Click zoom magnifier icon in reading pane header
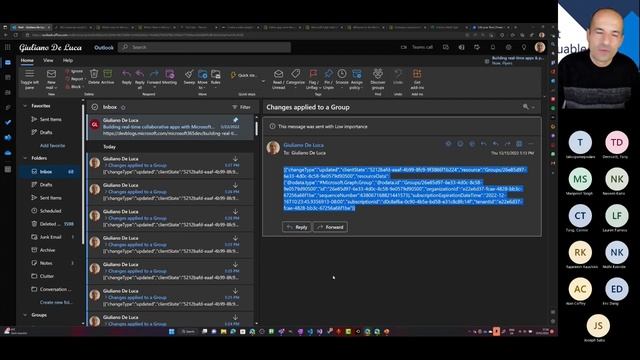 526,107
